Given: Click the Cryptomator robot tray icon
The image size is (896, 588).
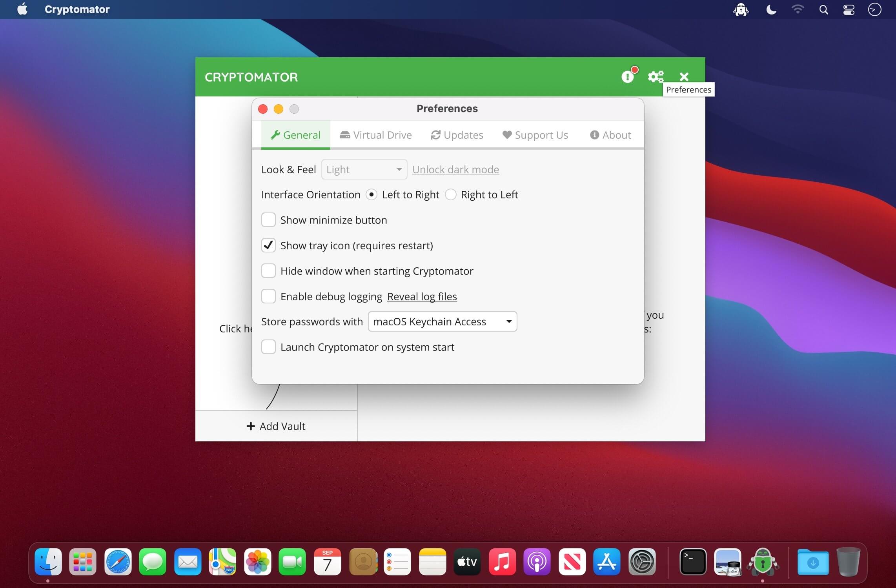Looking at the screenshot, I should [x=741, y=9].
